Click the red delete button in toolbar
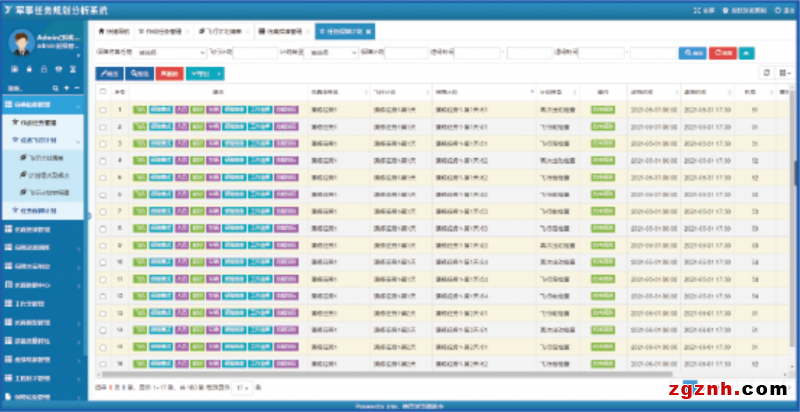 tap(171, 73)
